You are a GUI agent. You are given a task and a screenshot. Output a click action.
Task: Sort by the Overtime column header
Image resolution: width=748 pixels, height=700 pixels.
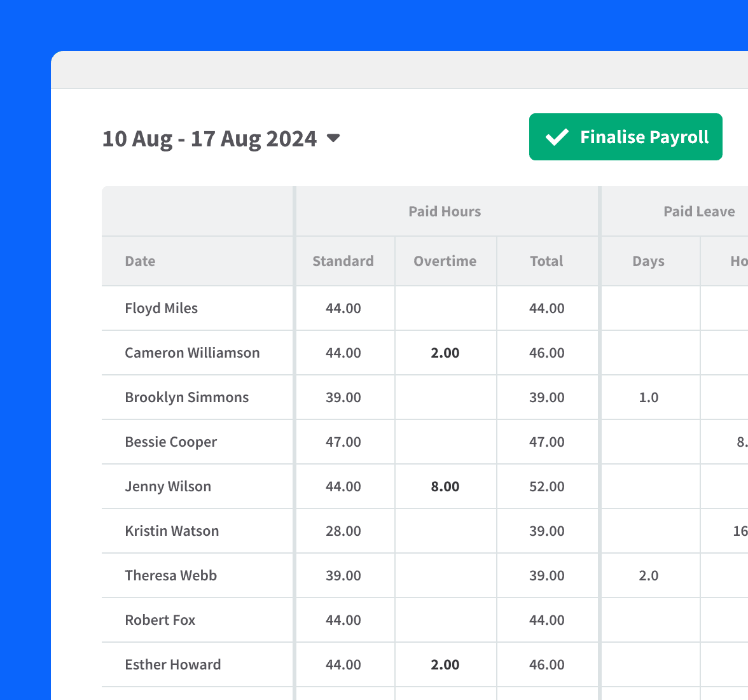(445, 261)
